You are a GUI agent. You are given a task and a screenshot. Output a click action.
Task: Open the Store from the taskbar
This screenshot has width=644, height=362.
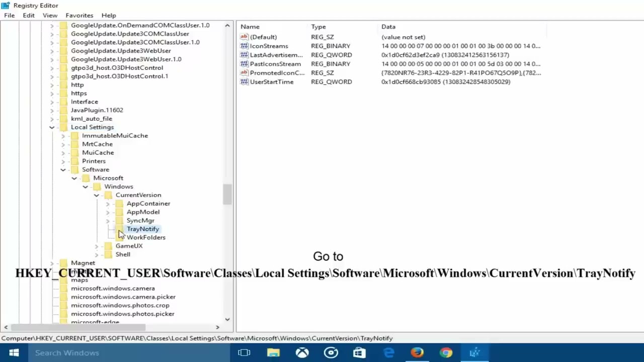pos(359,353)
